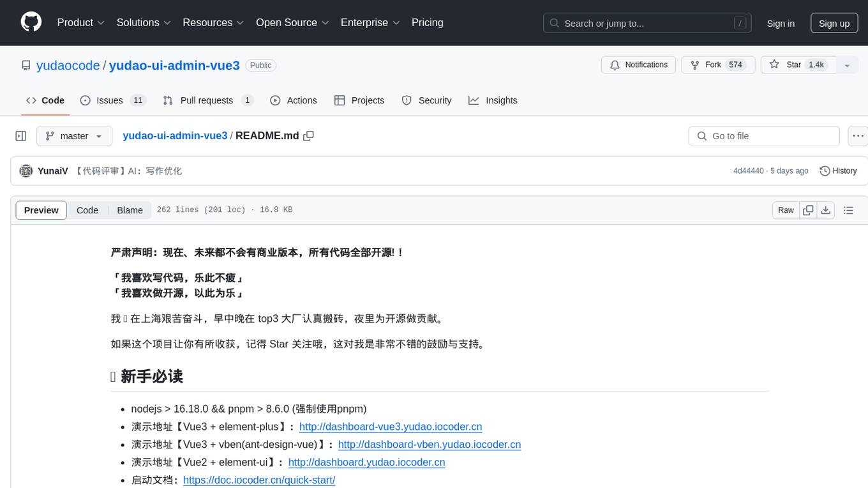This screenshot has width=868, height=488.
Task: Expand the Enterprise menu
Action: (x=370, y=22)
